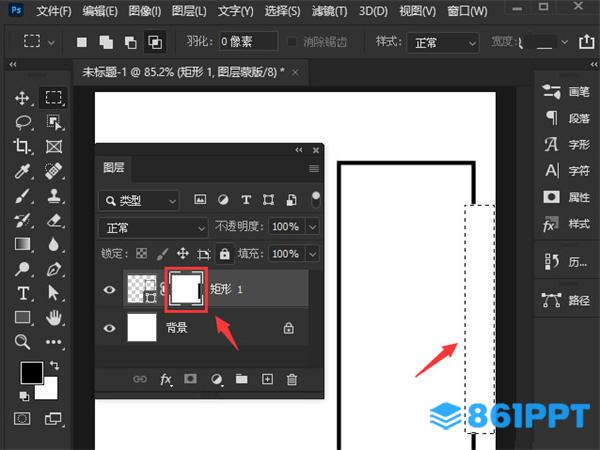Toggle prevent artboard auto-nesting lock
The width and height of the screenshot is (600, 450).
click(x=204, y=254)
